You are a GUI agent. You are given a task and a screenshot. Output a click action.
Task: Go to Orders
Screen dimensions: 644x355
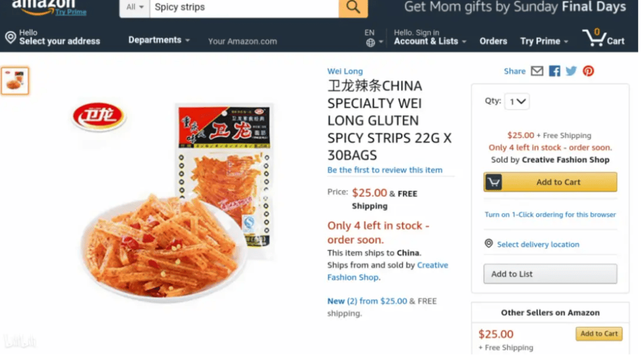(x=493, y=41)
